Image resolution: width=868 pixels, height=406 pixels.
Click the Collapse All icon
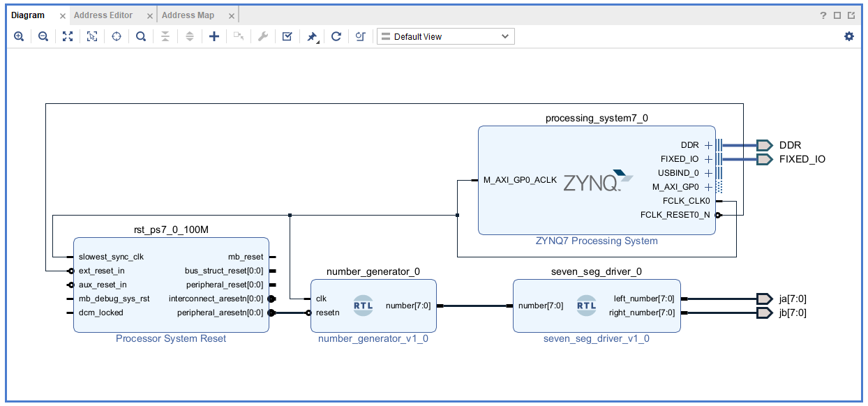click(165, 36)
